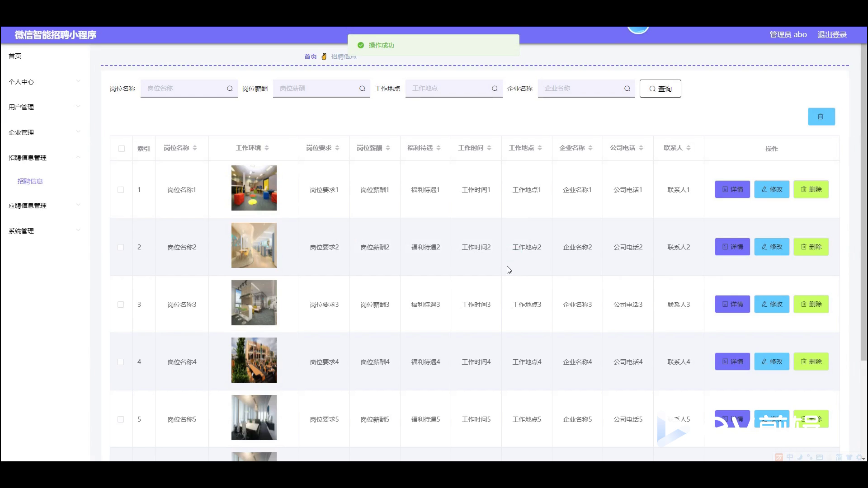The width and height of the screenshot is (868, 488).
Task: Click 首页 breadcrumb link
Action: 311,56
